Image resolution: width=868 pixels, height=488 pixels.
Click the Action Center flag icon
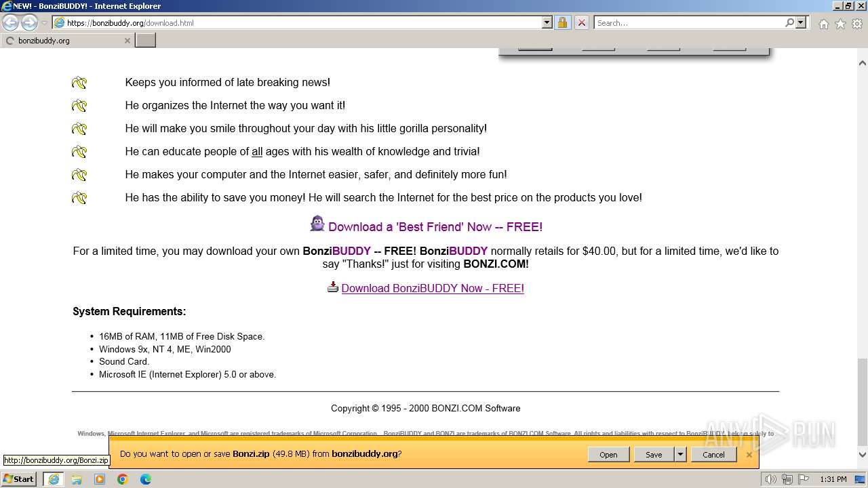coord(804,479)
